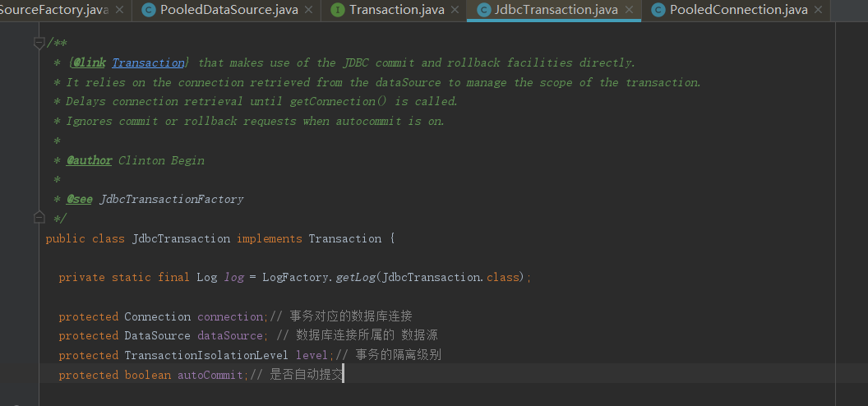Collapse the Javadoc fold marker at comment end
This screenshot has height=406, width=868.
(x=39, y=217)
